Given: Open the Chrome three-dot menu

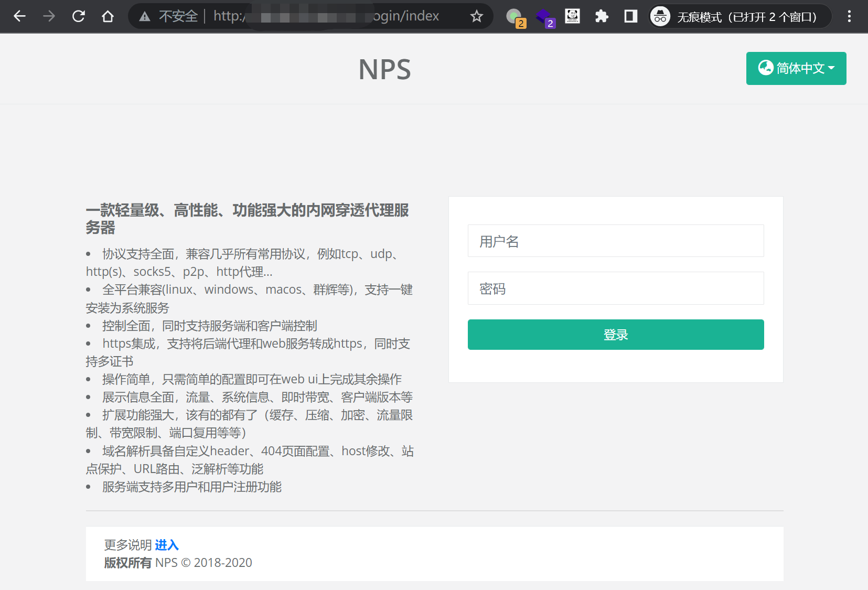Looking at the screenshot, I should [849, 16].
